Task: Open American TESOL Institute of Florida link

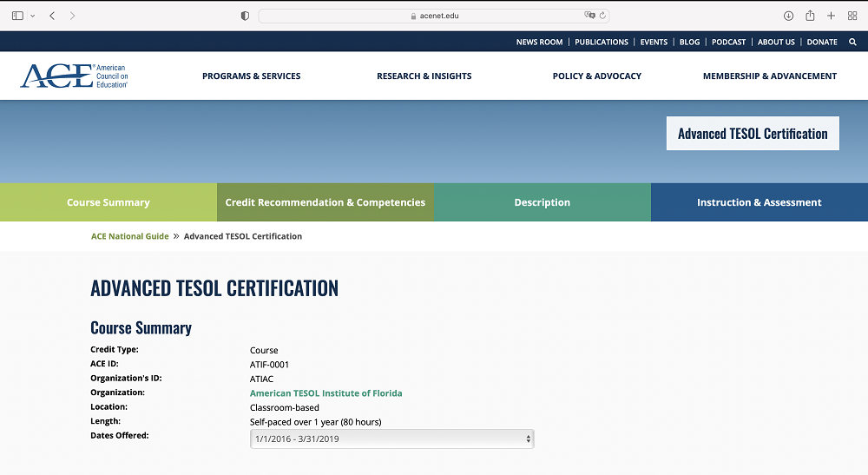Action: point(325,393)
